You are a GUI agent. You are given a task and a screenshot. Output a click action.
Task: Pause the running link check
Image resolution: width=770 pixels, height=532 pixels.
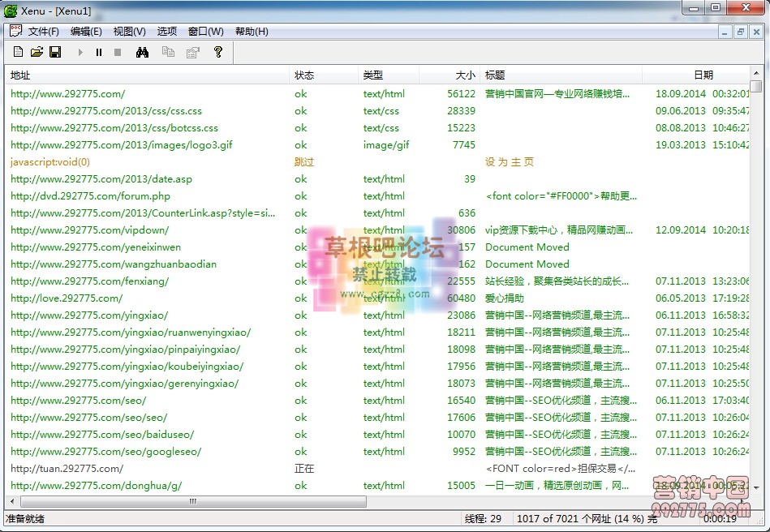pyautogui.click(x=98, y=51)
